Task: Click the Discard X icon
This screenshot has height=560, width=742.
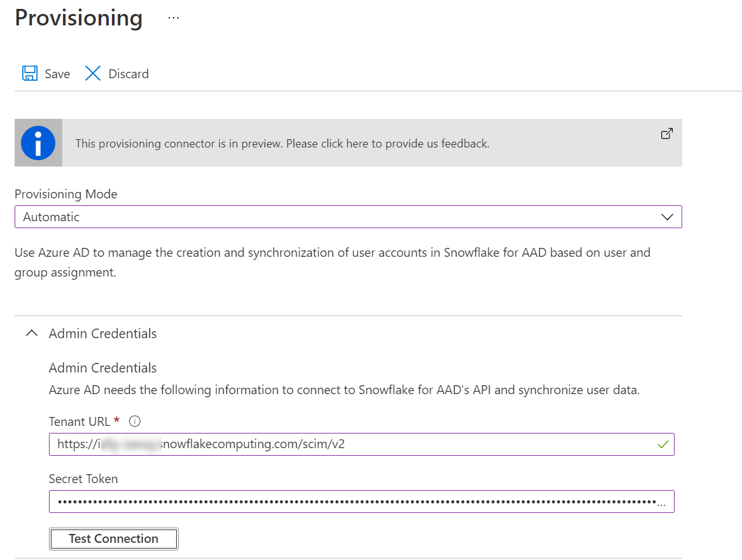Action: point(93,73)
